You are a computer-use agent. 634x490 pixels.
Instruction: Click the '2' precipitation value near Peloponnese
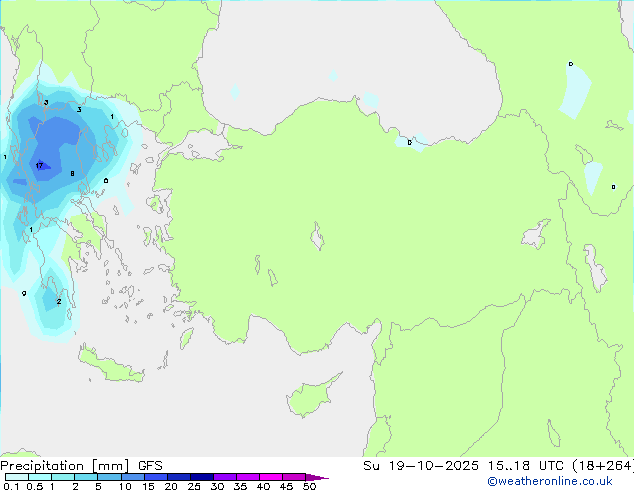coord(59,302)
